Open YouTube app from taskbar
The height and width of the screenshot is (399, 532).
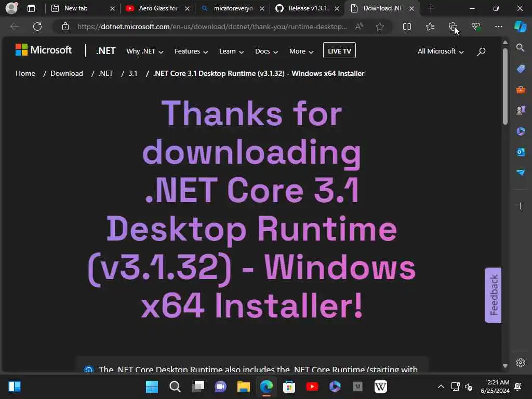312,387
